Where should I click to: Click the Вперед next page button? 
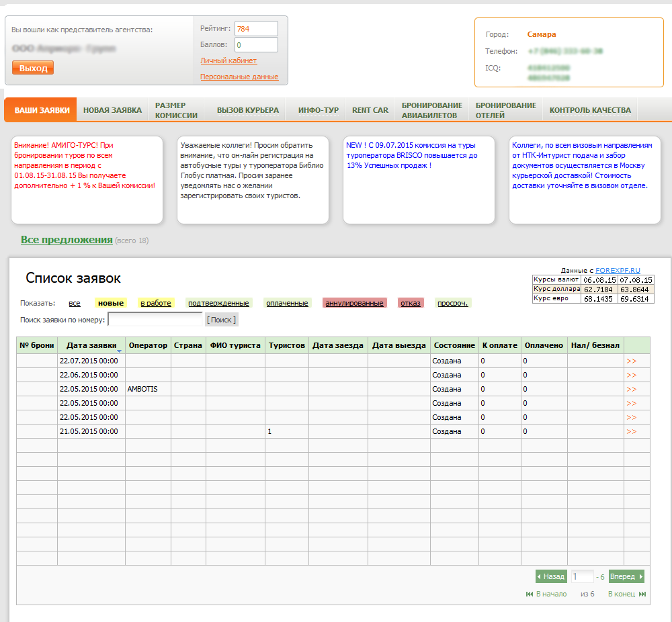tap(626, 576)
